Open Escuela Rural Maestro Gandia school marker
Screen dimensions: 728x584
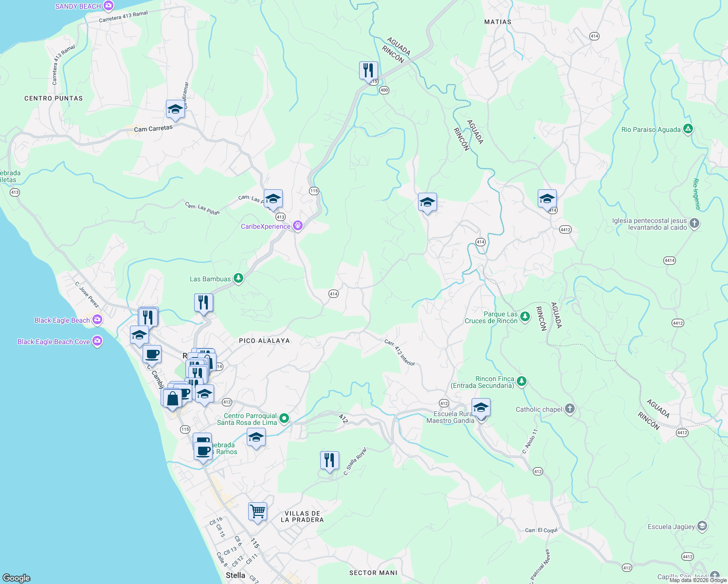(481, 409)
